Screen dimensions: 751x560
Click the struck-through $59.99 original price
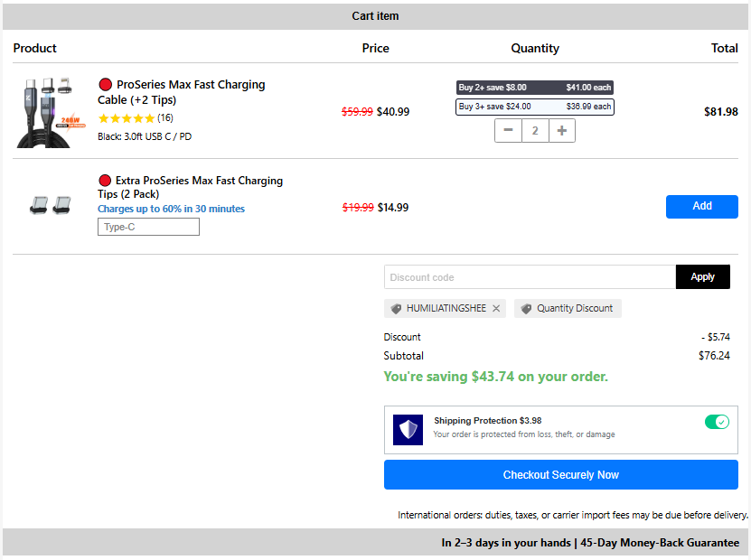(357, 111)
